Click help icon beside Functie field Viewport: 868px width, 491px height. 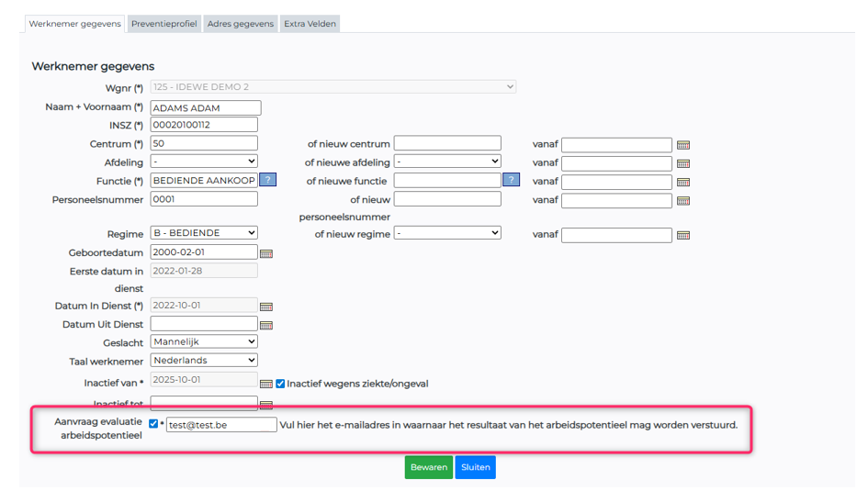click(267, 181)
